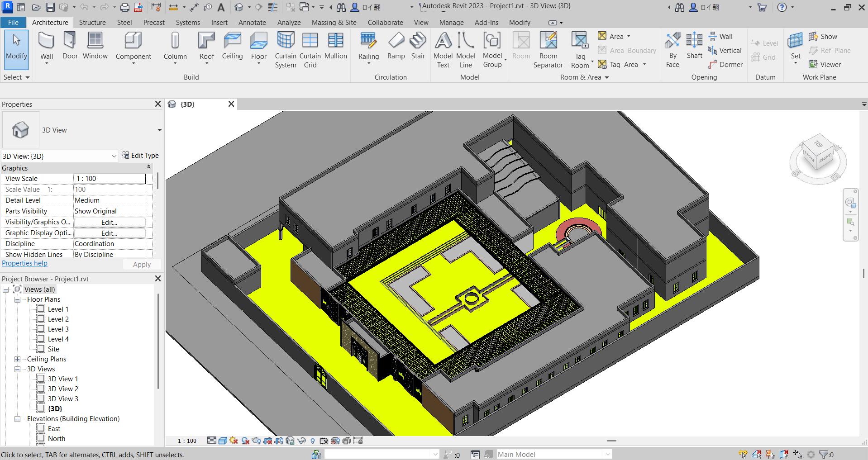Open the Properties help link
This screenshot has height=460, width=868.
coord(24,263)
